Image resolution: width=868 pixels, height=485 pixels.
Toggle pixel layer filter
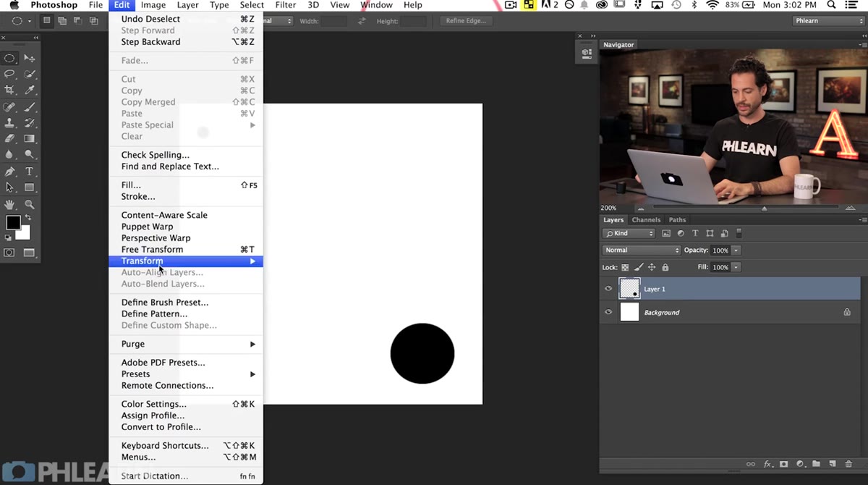point(666,233)
